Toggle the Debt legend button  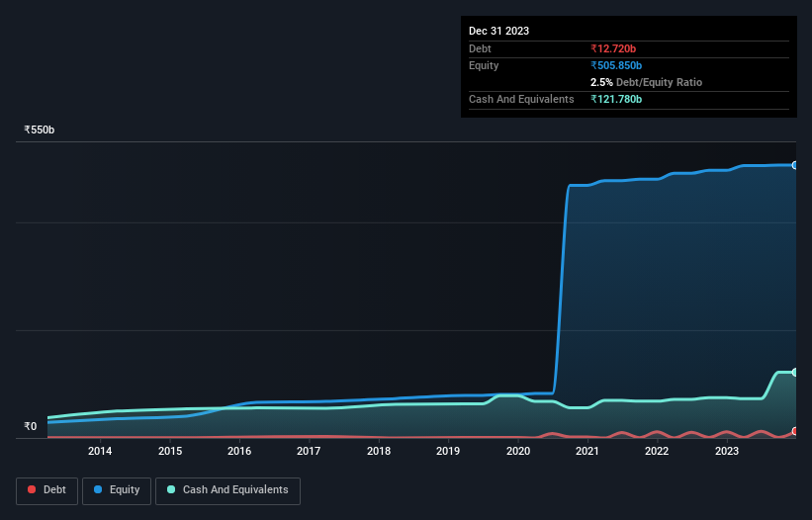46,490
